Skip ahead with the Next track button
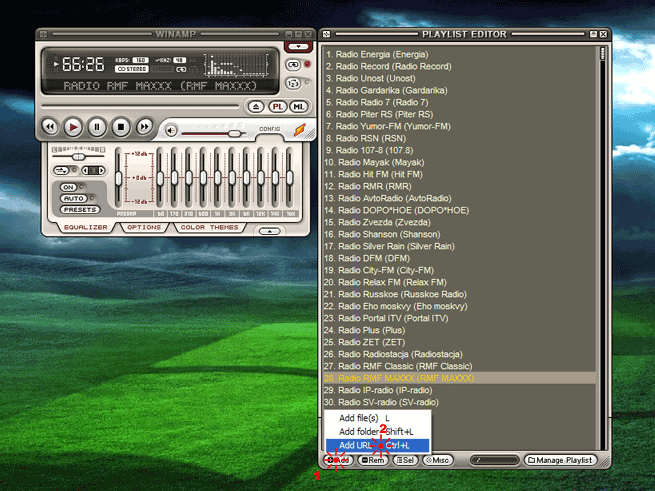Image resolution: width=655 pixels, height=491 pixels. click(x=145, y=127)
